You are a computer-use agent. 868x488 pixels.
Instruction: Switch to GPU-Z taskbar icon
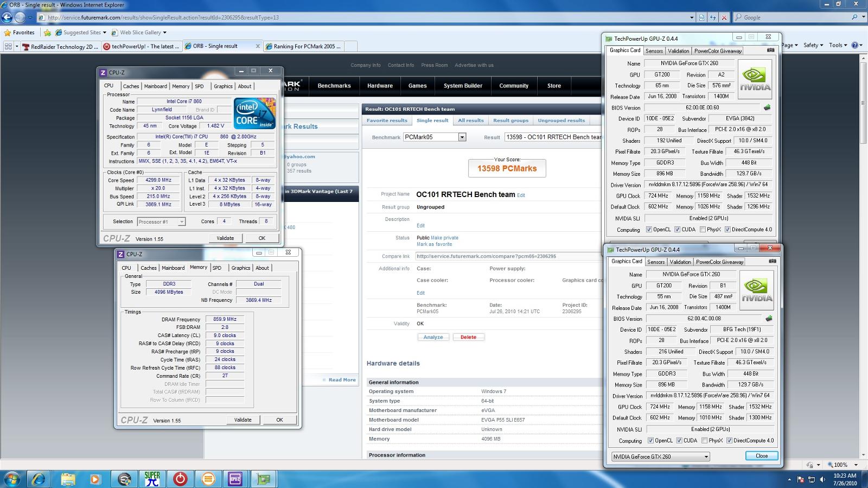click(x=264, y=479)
